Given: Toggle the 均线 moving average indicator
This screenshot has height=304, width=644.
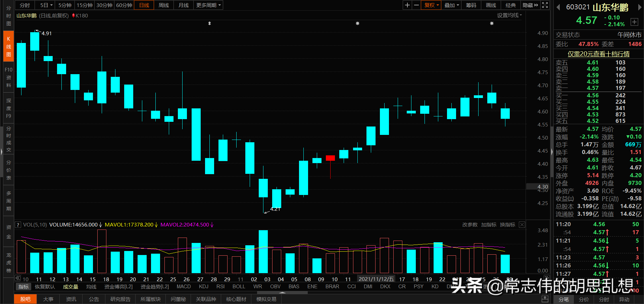Looking at the screenshot, I should click(91, 287).
